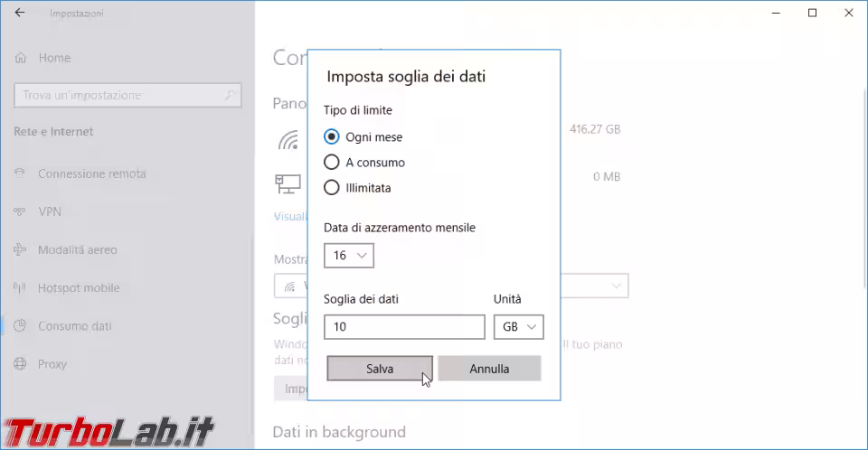Open Connessione remota settings

coord(92,173)
